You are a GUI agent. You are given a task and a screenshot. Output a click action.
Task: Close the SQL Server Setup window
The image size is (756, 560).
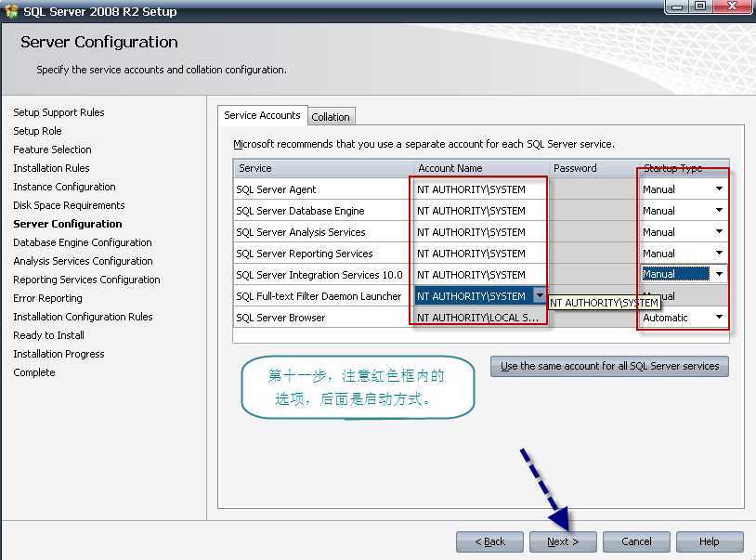[x=733, y=7]
